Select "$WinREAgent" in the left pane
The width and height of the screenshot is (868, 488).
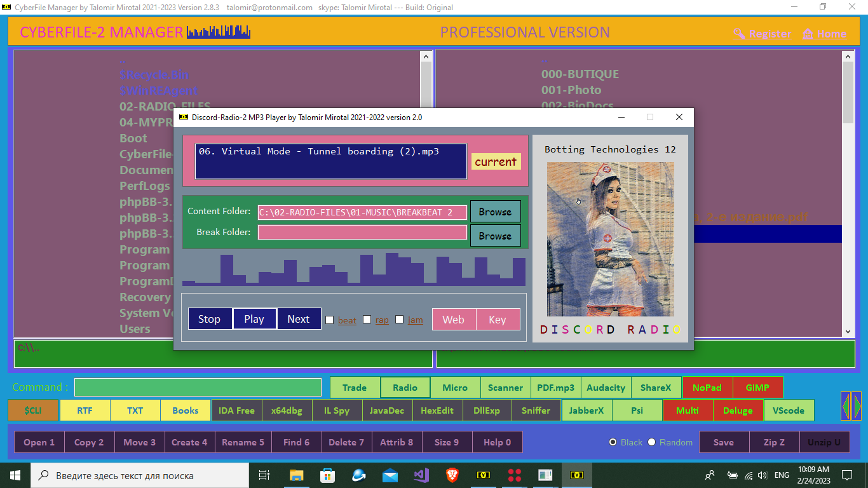[x=159, y=90]
